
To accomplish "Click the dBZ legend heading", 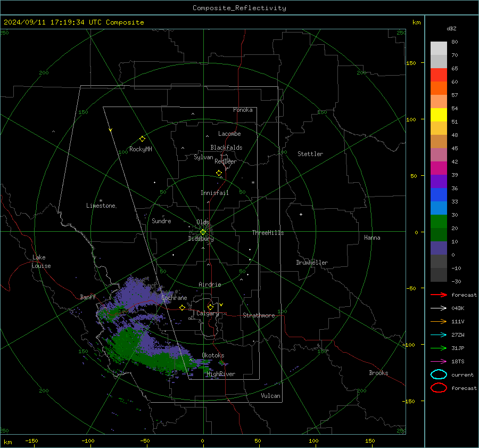I will [451, 28].
